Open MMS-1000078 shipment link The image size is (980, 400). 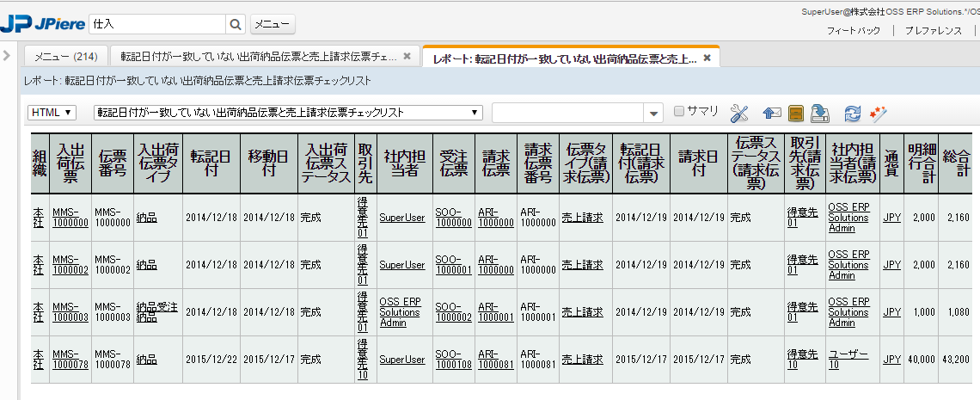70,360
